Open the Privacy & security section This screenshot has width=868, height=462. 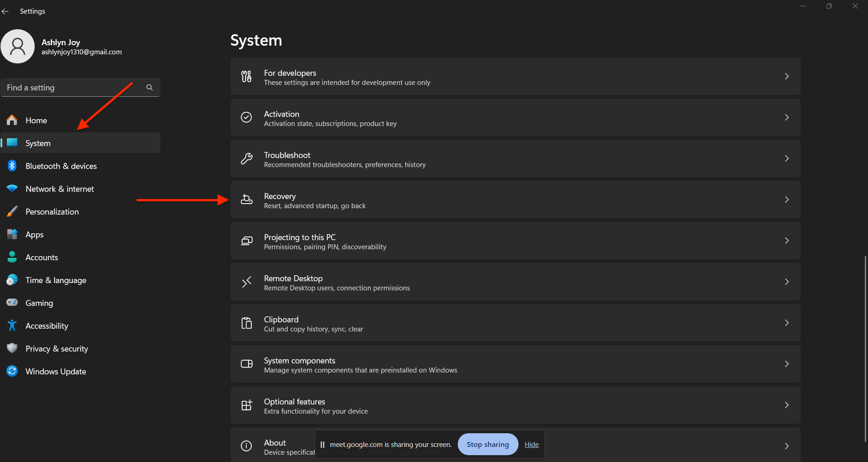pyautogui.click(x=57, y=348)
